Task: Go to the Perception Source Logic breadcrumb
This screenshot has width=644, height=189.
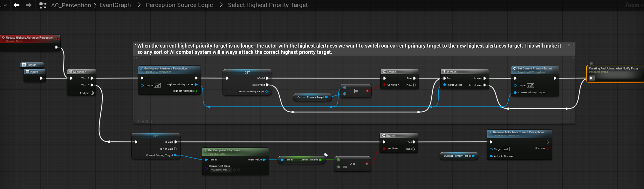Action: [179, 5]
